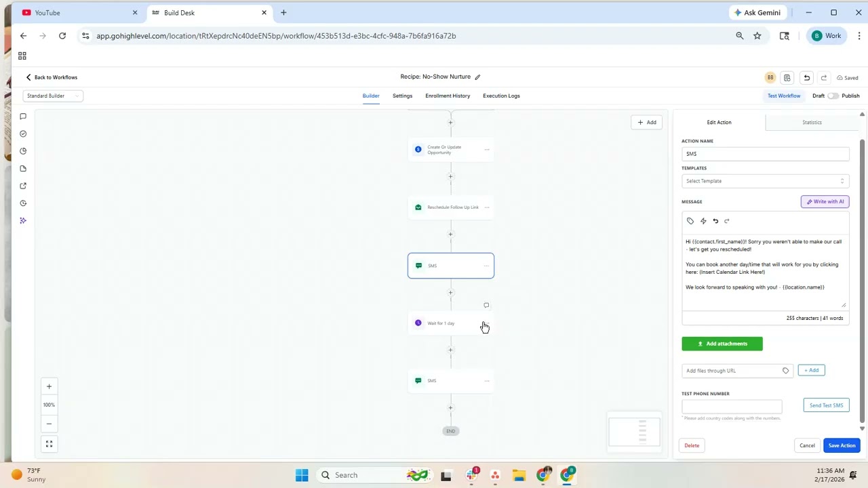The image size is (868, 488).
Task: Click the fit-to-screen canvas icon
Action: (x=49, y=445)
